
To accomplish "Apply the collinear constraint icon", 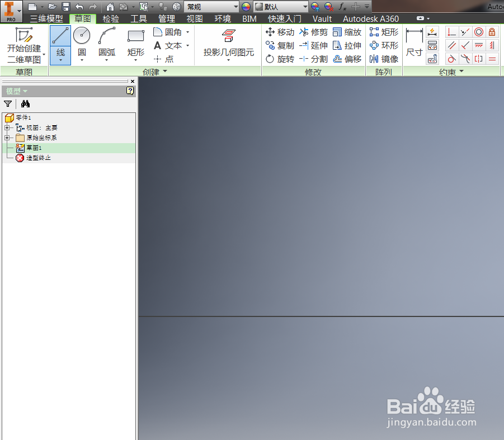I will pyautogui.click(x=465, y=32).
